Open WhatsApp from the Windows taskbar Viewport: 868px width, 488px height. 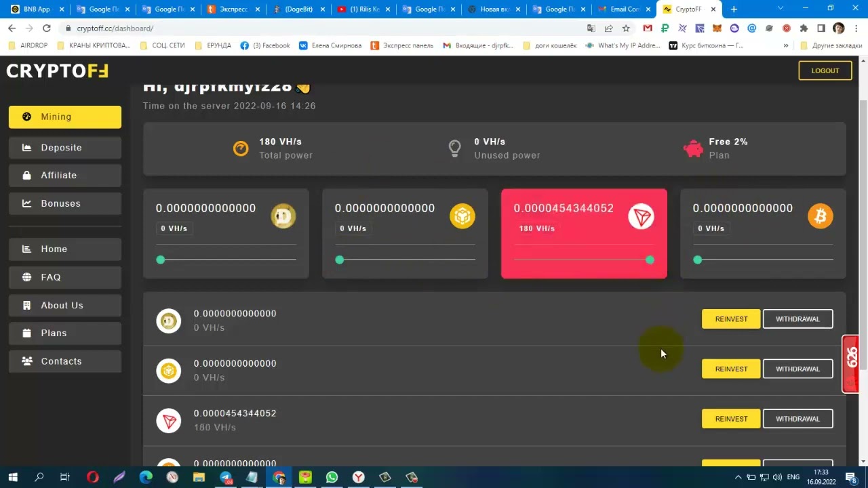332,477
